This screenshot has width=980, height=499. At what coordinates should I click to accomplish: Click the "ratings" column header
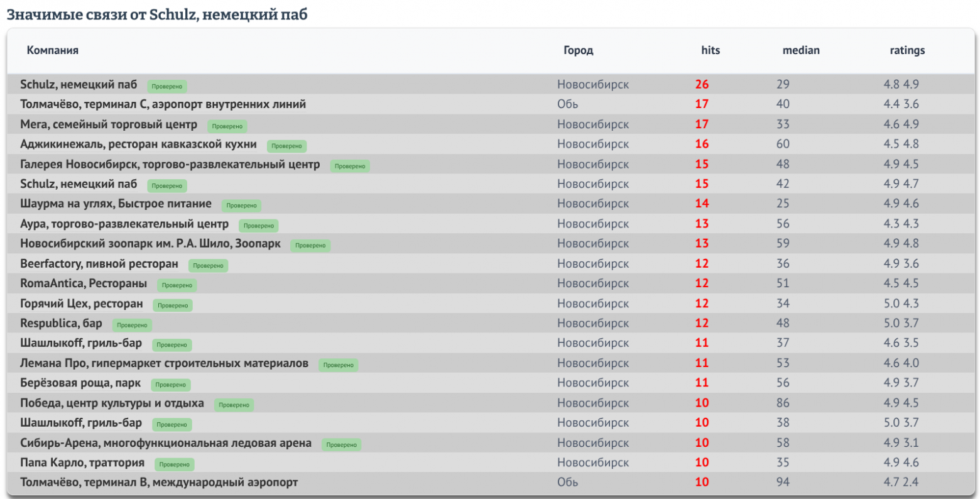907,50
